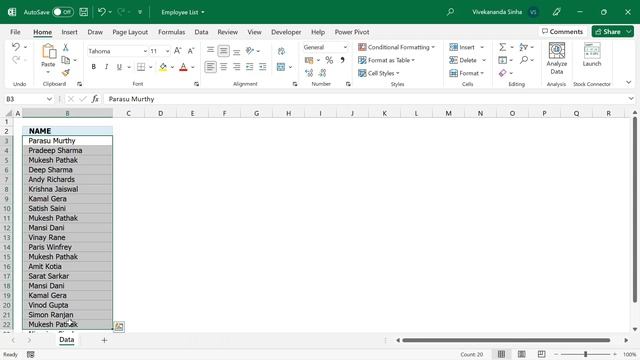Image resolution: width=640 pixels, height=360 pixels.
Task: Open the Font name dropdown
Action: 145,51
